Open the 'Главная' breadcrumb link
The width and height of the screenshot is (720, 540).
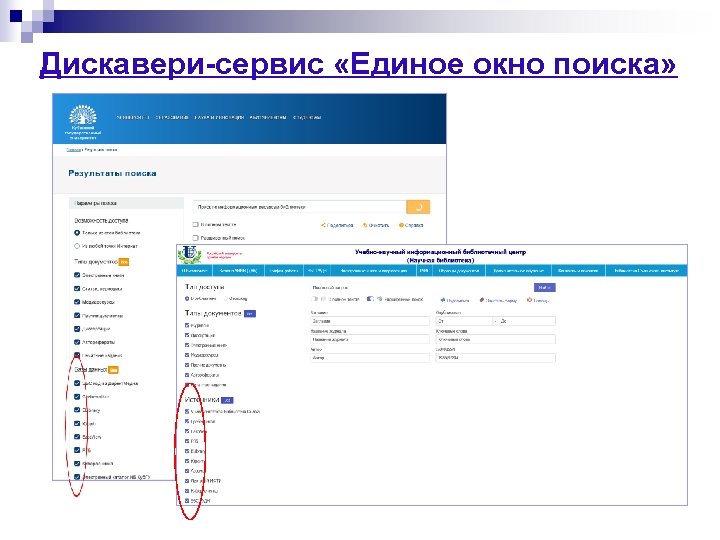coord(73,150)
